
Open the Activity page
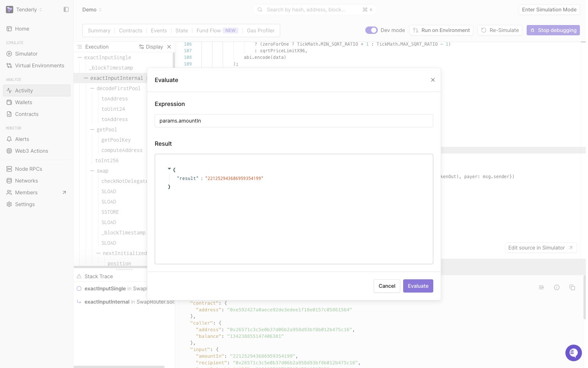pyautogui.click(x=37, y=91)
